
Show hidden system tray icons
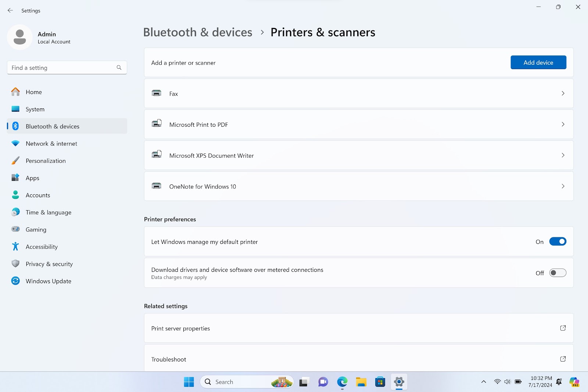(484, 382)
